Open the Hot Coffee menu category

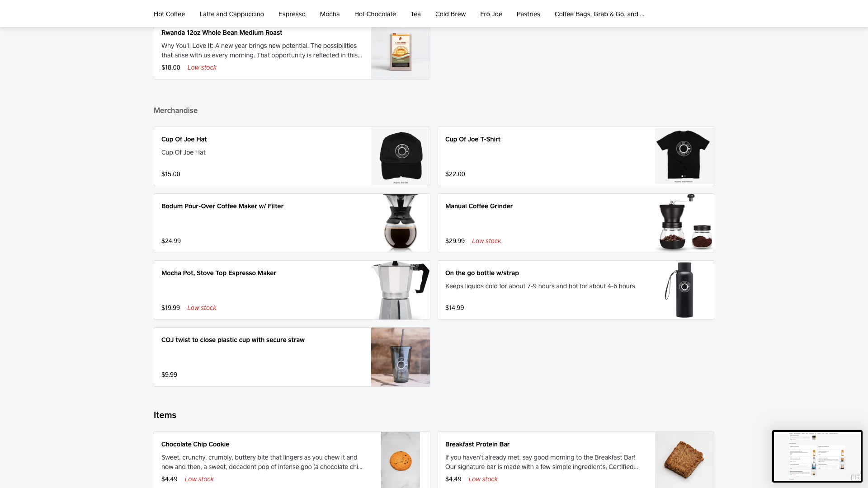point(169,14)
